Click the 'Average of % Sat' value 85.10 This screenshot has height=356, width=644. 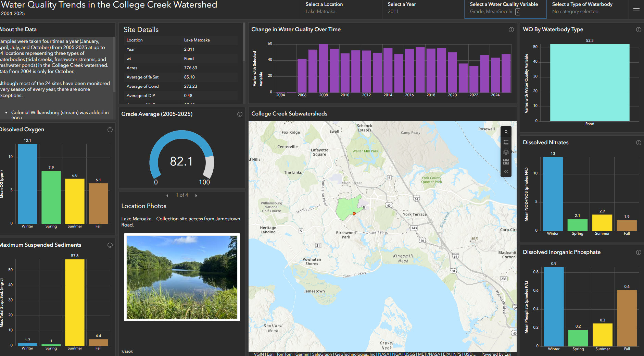point(189,77)
